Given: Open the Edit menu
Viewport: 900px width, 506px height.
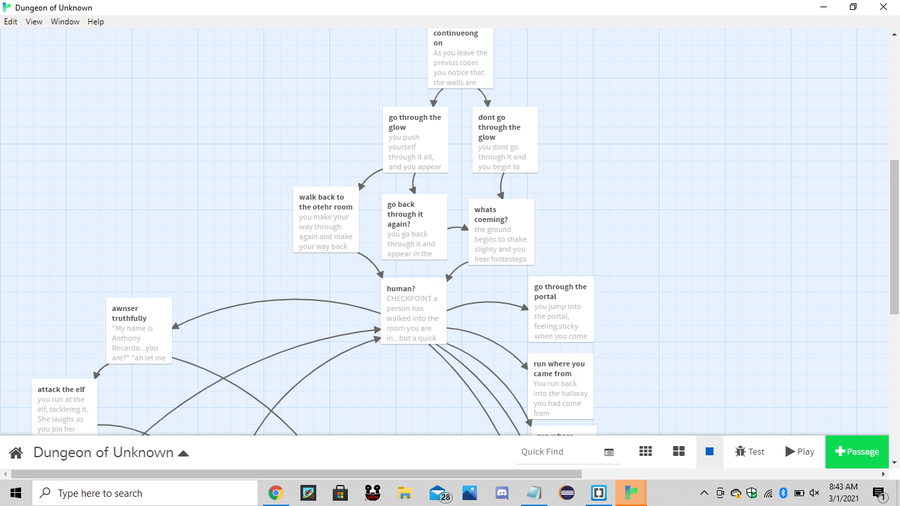Looking at the screenshot, I should (10, 22).
